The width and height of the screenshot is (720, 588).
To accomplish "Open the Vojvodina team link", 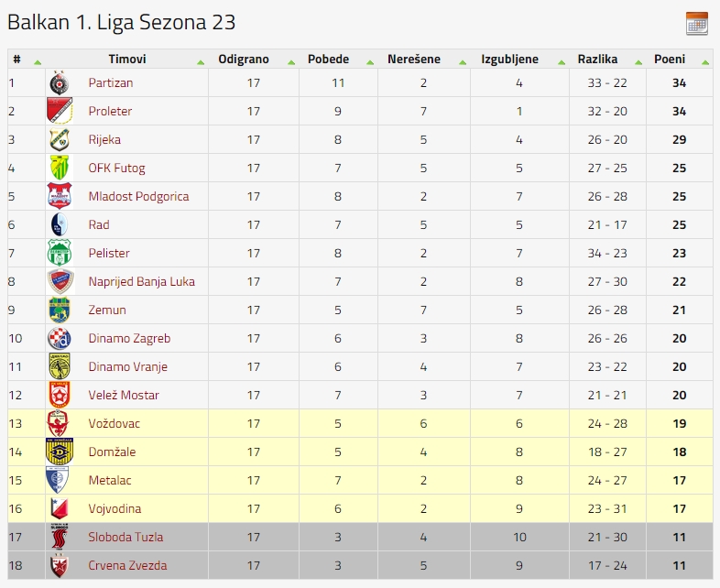I will click(115, 508).
